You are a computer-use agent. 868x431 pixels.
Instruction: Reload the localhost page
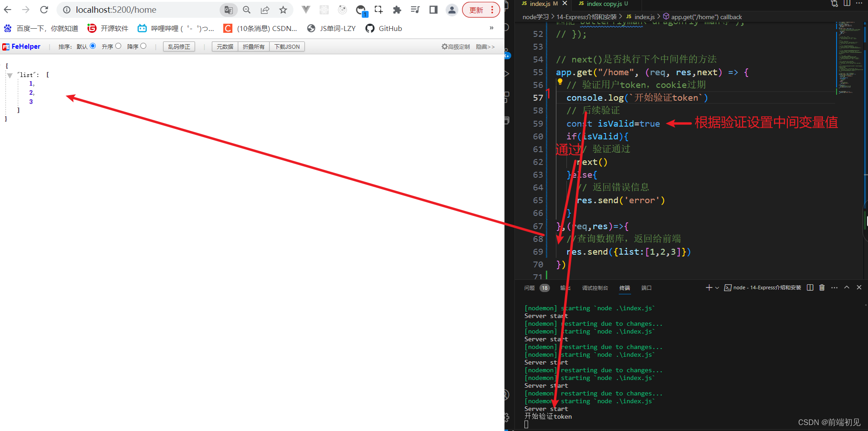click(x=44, y=10)
